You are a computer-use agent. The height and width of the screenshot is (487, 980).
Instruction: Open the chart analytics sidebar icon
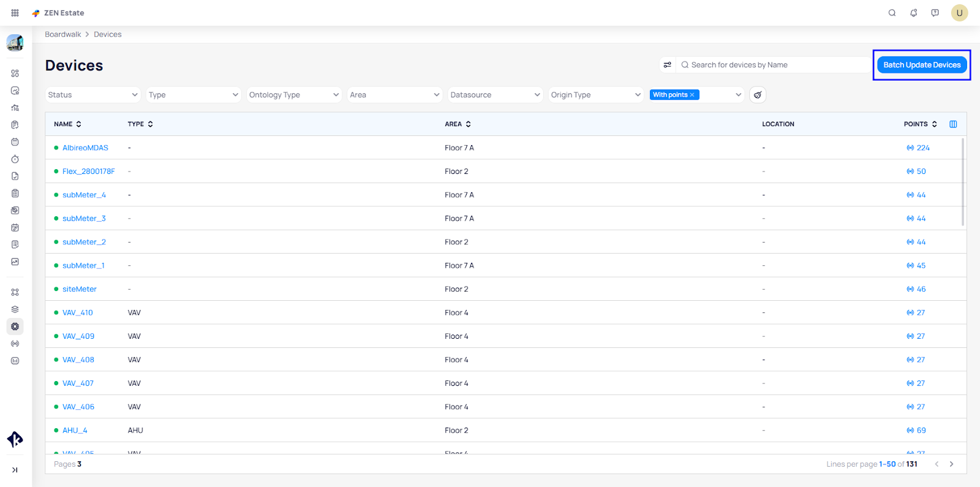click(15, 91)
